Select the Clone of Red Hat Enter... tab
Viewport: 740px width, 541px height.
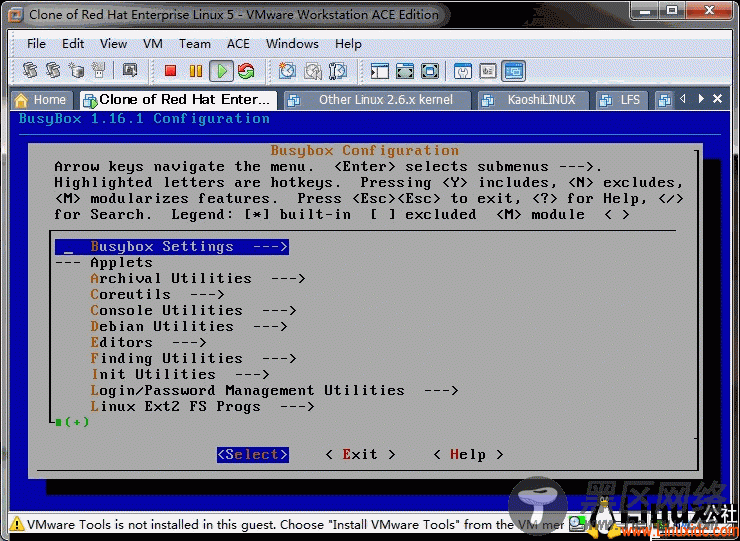pos(178,100)
